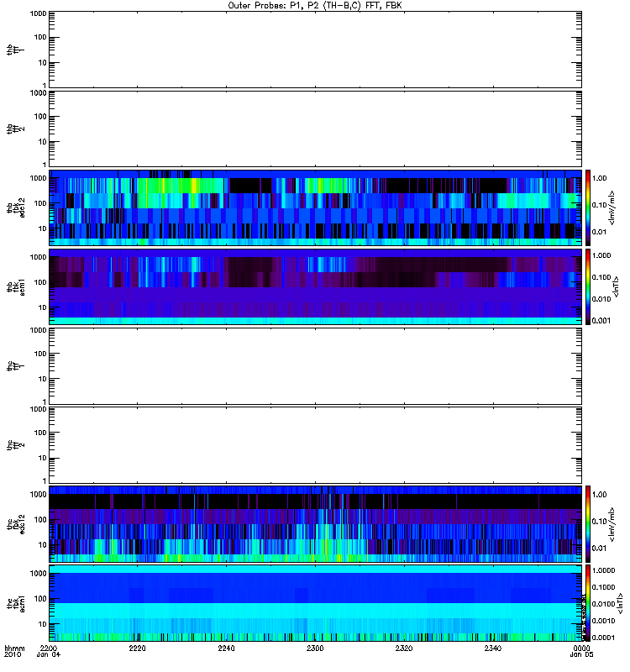Click the '1000' y-axis tick of thb fff 1
630x672 pixels.
(x=38, y=13)
